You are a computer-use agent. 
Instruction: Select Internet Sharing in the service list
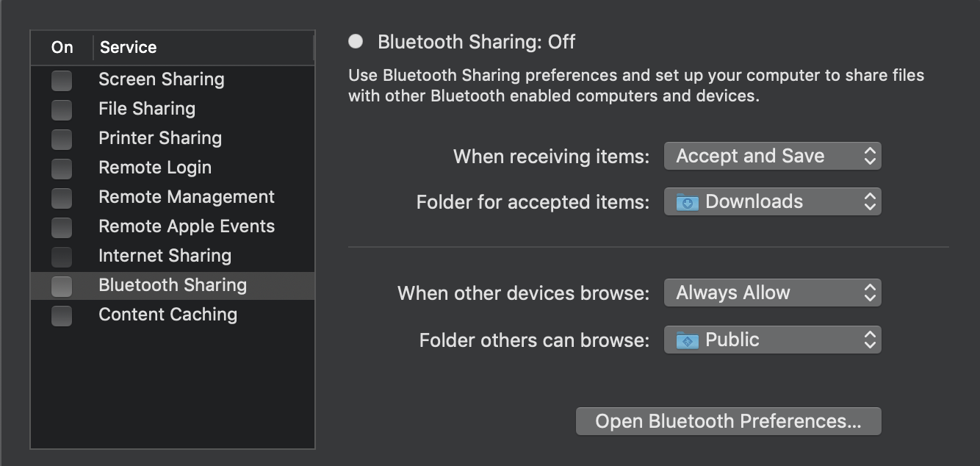point(165,256)
